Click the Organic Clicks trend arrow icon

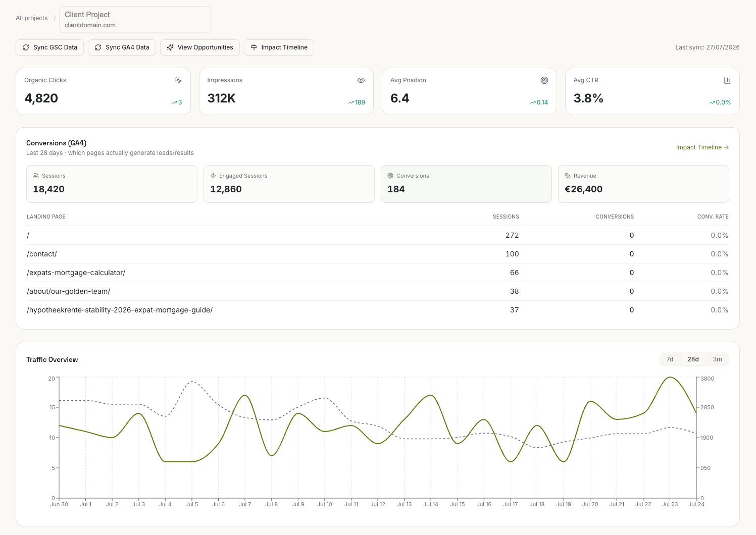tap(174, 102)
